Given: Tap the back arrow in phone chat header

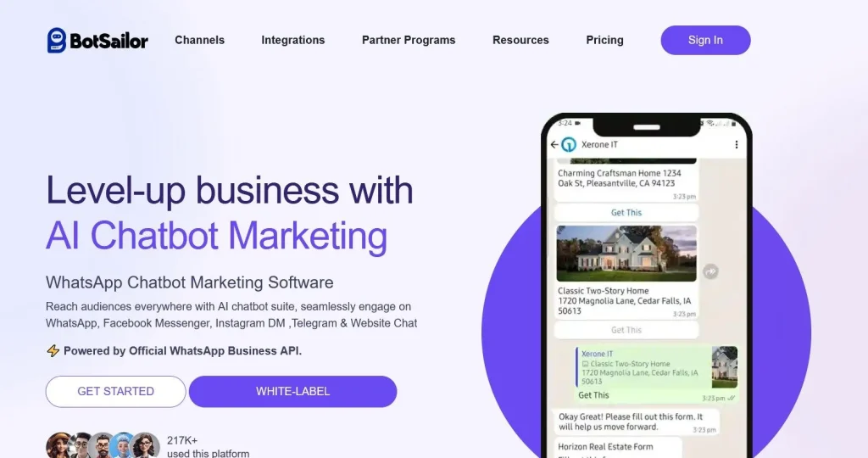Looking at the screenshot, I should tap(554, 144).
